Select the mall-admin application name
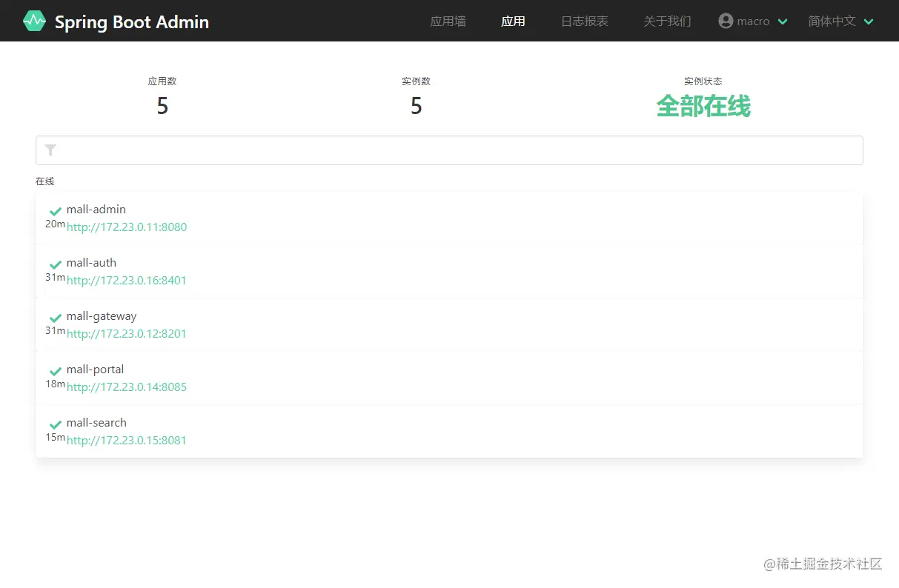Screen dimensions: 899x588 [x=96, y=210]
